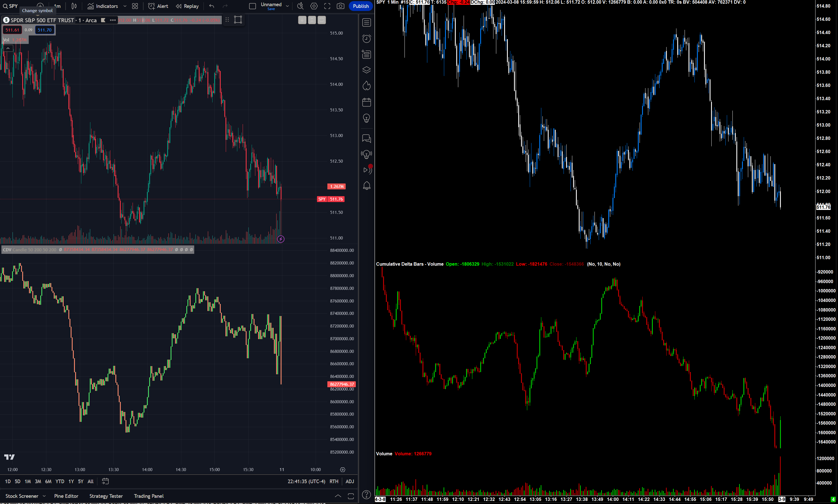Open the candlestick chart style icon
This screenshot has width=838, height=504.
(x=74, y=6)
